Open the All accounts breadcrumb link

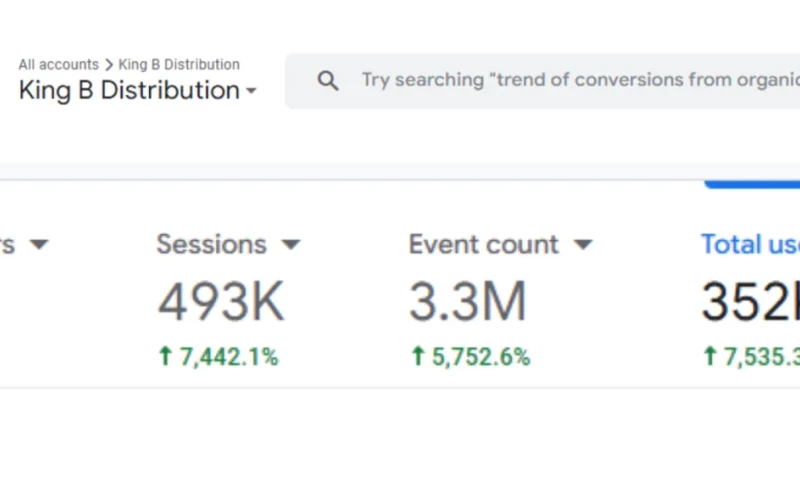point(59,65)
